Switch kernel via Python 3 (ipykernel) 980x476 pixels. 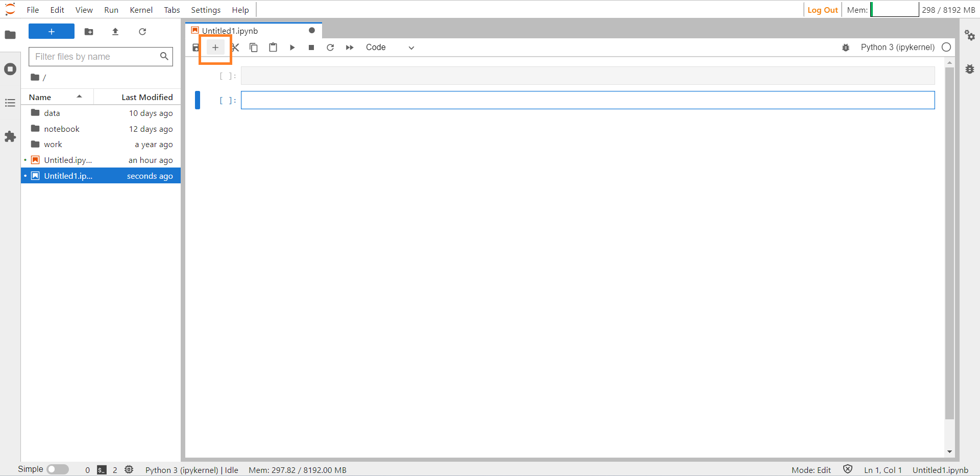[x=897, y=47]
